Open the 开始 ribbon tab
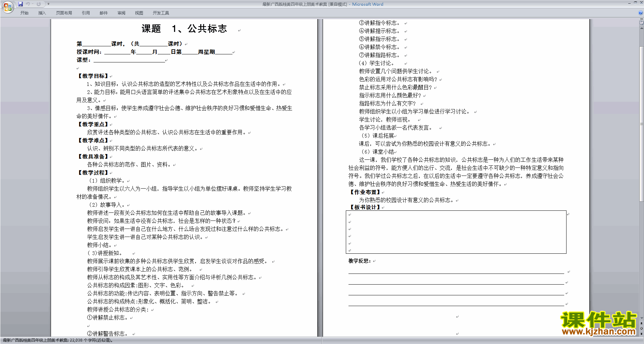Viewport: 644px width, 344px height. coord(24,13)
